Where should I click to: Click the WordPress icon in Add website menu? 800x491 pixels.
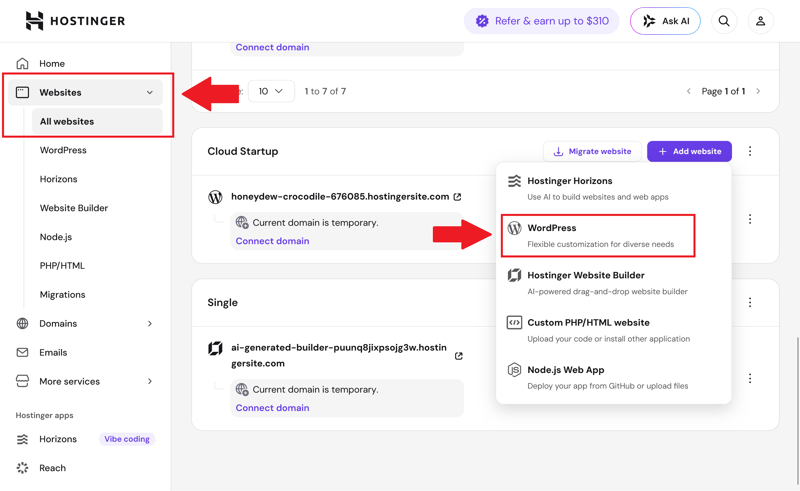[514, 228]
